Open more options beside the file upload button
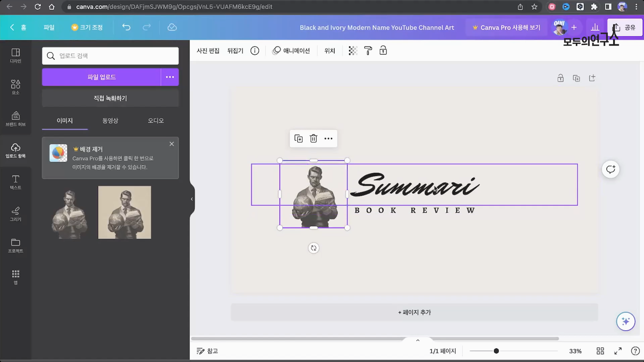644x362 pixels. point(170,77)
